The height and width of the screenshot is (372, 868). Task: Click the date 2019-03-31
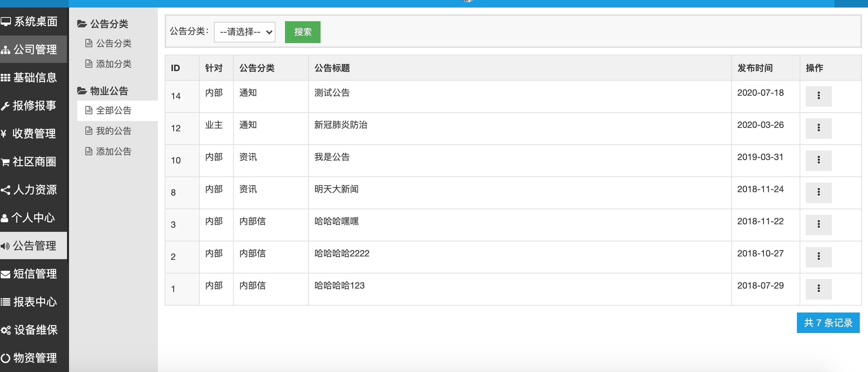[x=760, y=157]
